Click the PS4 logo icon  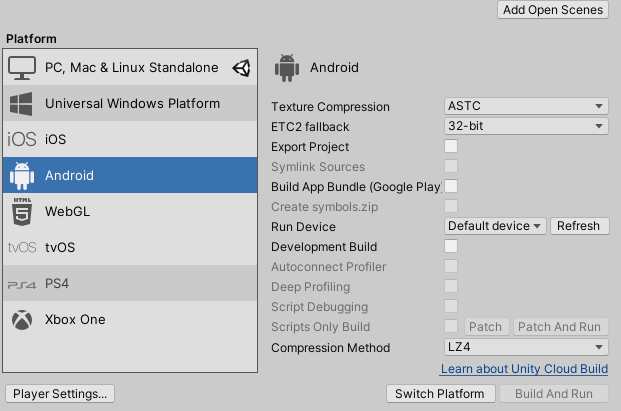coord(22,284)
